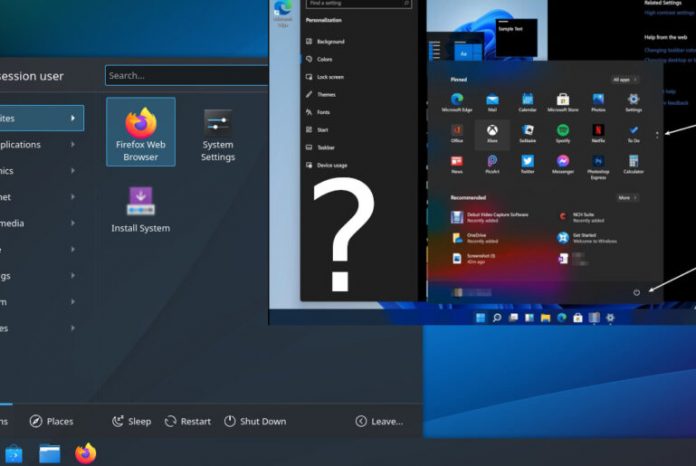Launch Netflix from pinned apps
The width and height of the screenshot is (696, 466).
[x=598, y=131]
